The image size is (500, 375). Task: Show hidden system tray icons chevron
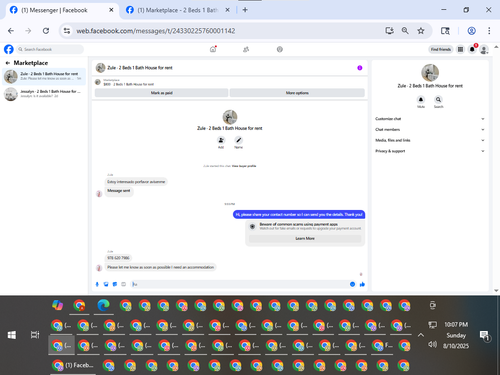pyautogui.click(x=421, y=335)
